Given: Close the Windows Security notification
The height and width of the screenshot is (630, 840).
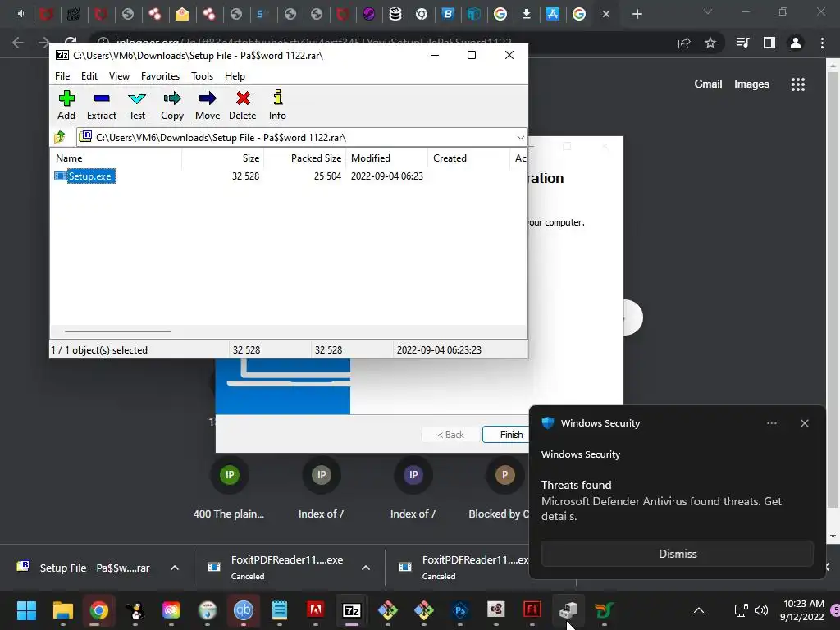Looking at the screenshot, I should click(x=804, y=423).
